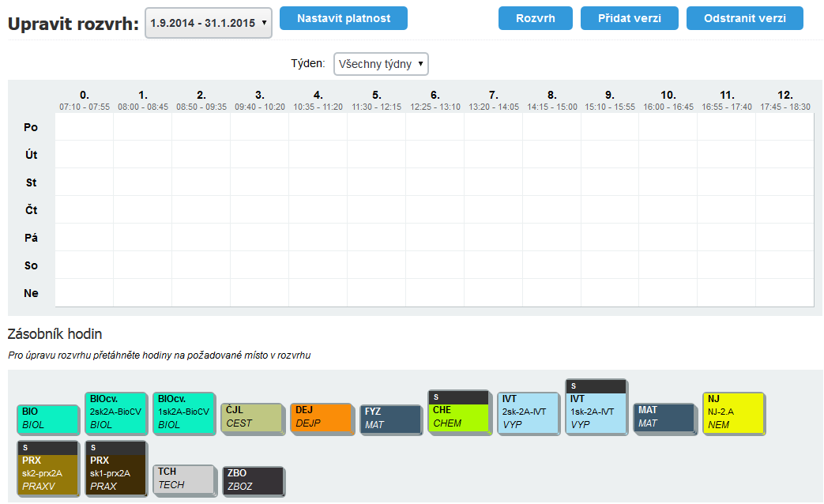Click the Rozvrh button
The height and width of the screenshot is (504, 824).
535,18
